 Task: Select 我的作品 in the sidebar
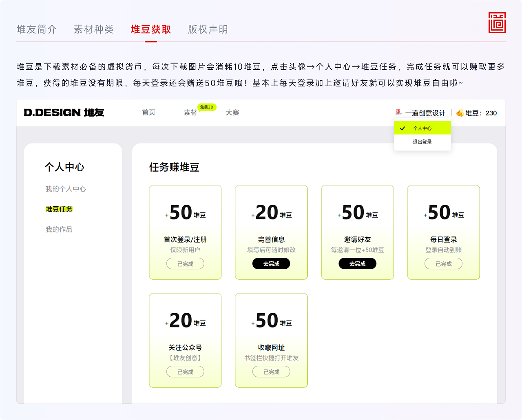pos(59,229)
